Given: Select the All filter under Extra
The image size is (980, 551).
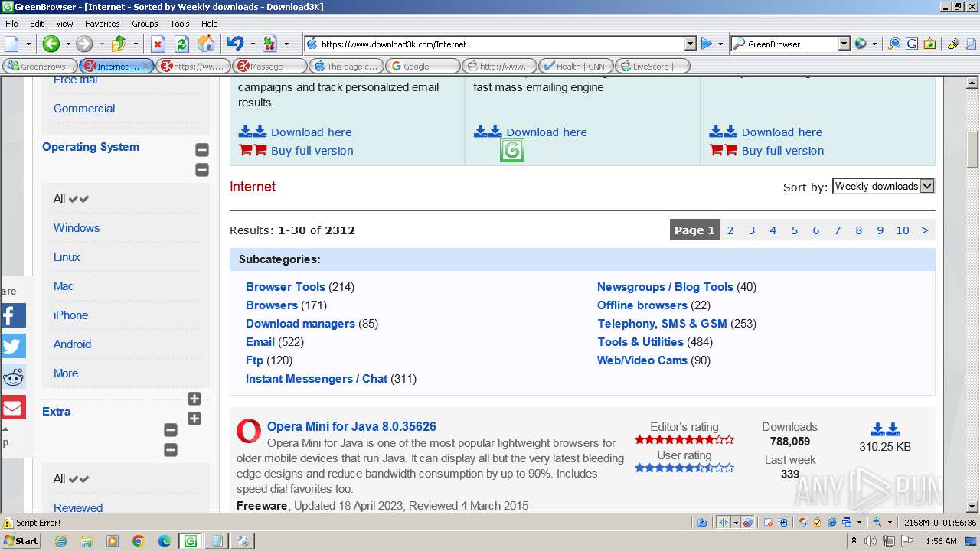Looking at the screenshot, I should [71, 479].
